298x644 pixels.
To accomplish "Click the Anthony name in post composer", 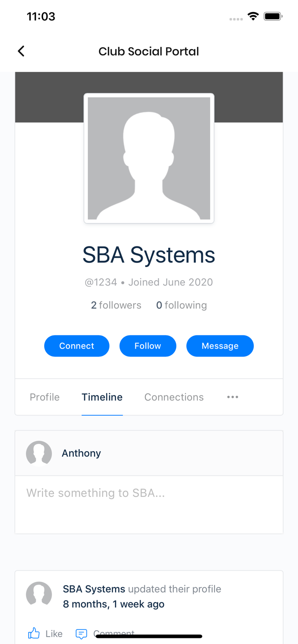I will tap(81, 453).
